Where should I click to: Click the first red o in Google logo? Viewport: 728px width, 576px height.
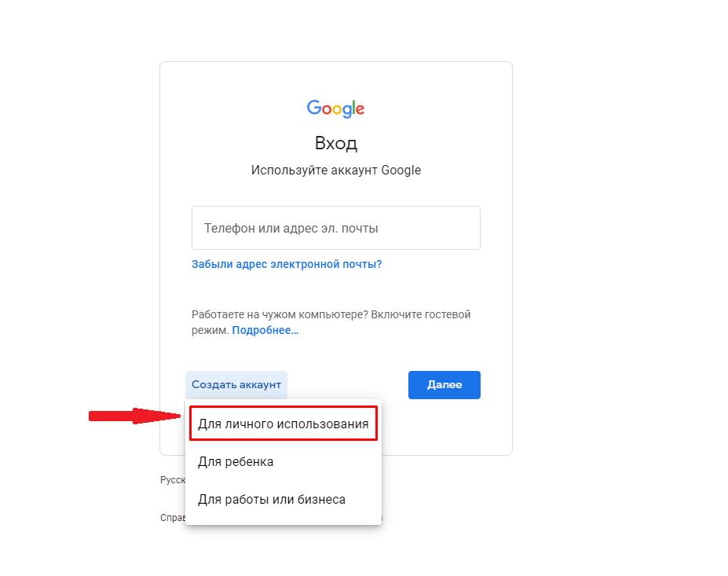[x=327, y=109]
